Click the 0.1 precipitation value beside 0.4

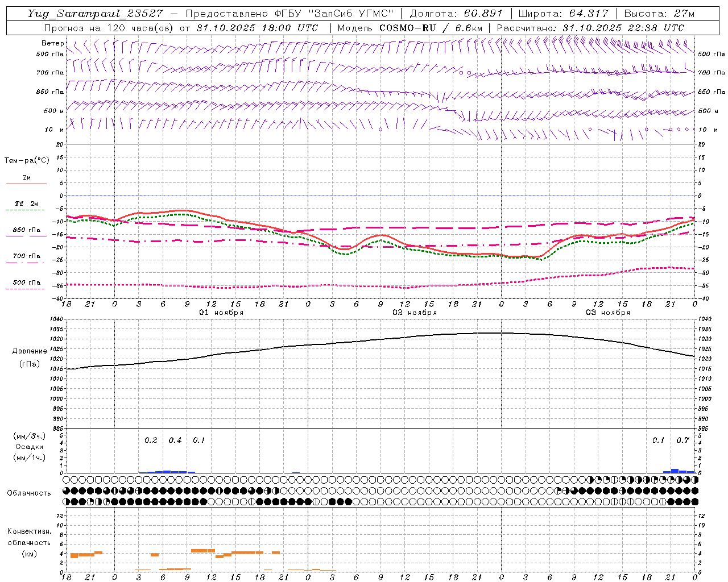(x=198, y=440)
